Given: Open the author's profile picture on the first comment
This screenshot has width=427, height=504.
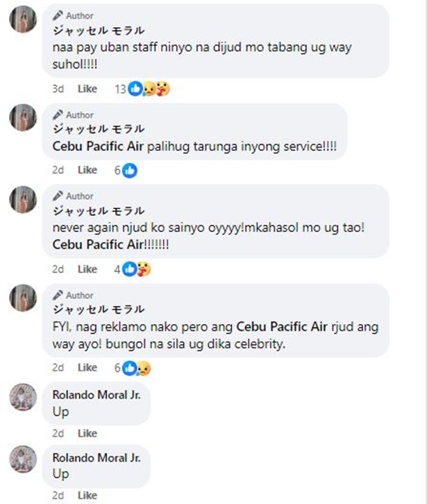Looking at the screenshot, I should click(x=23, y=19).
